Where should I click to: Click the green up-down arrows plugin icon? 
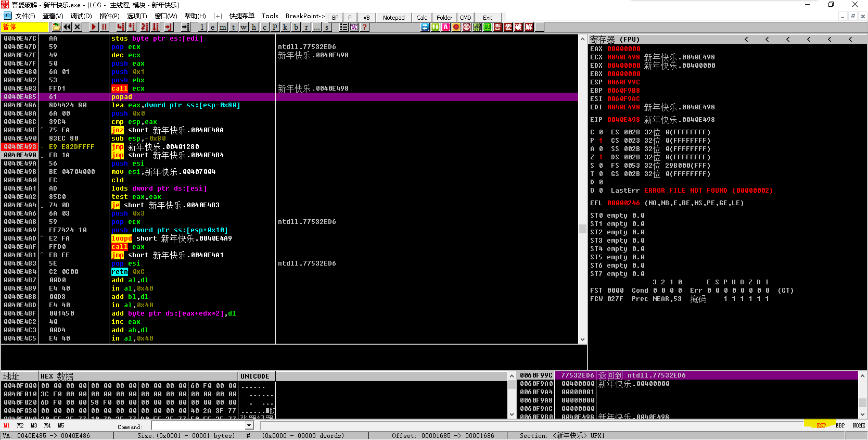pyautogui.click(x=436, y=27)
